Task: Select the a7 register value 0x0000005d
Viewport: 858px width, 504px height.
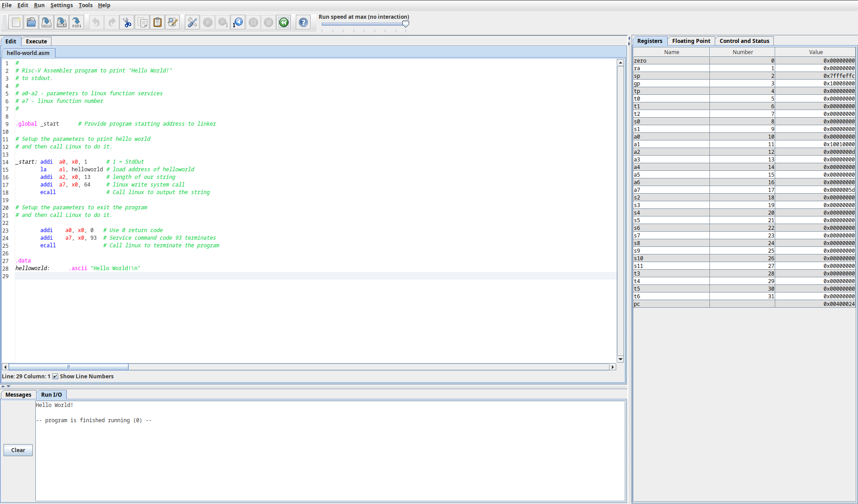Action: [815, 190]
